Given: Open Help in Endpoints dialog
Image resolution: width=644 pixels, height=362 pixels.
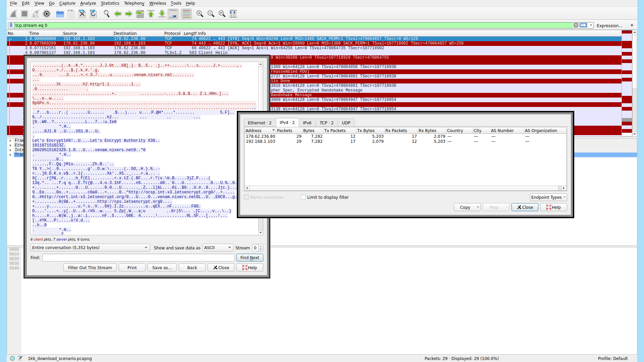Looking at the screenshot, I should (x=553, y=207).
